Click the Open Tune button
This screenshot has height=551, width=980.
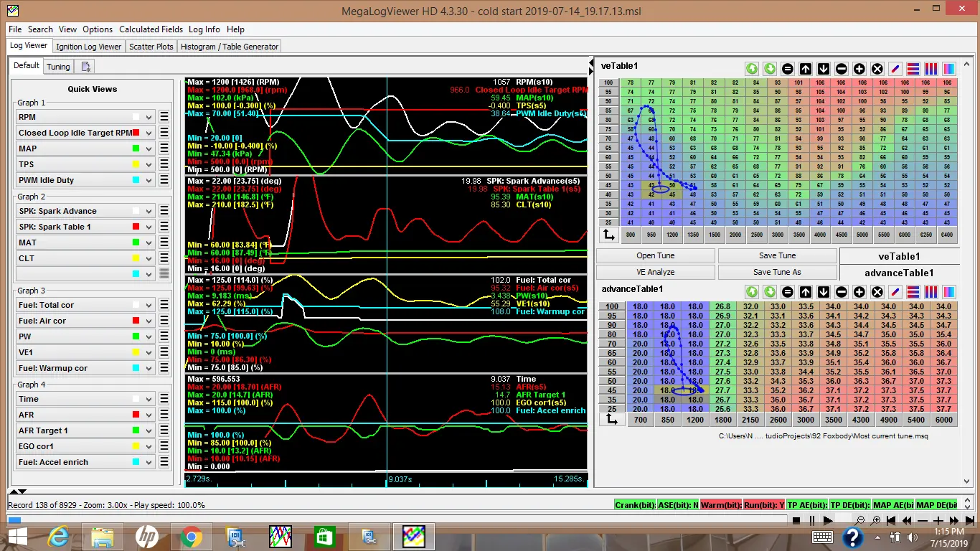tap(655, 255)
